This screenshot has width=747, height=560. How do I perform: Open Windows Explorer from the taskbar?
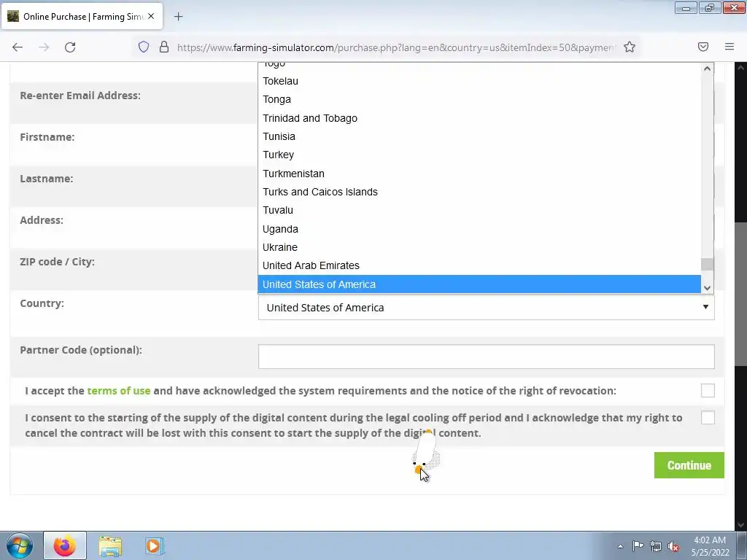(110, 545)
